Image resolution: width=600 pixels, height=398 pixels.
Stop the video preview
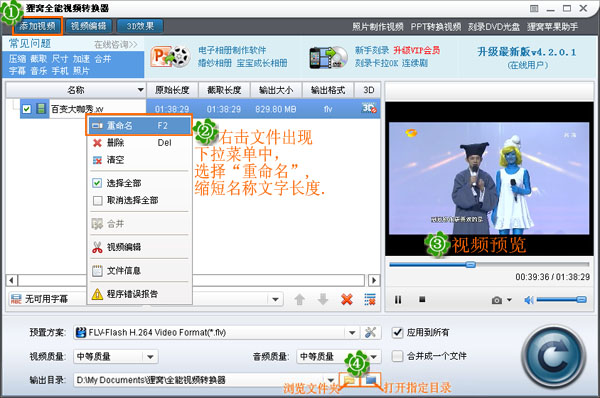pos(422,299)
